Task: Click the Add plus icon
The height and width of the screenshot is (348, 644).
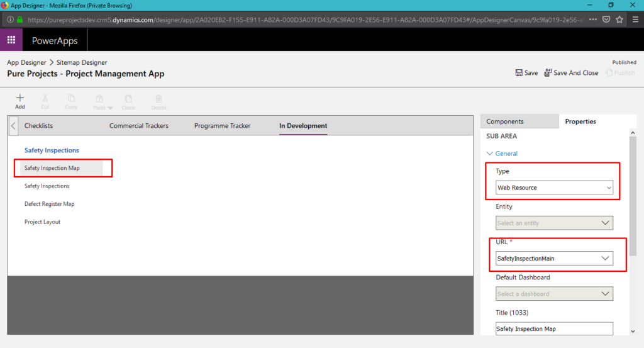Action: pos(19,98)
